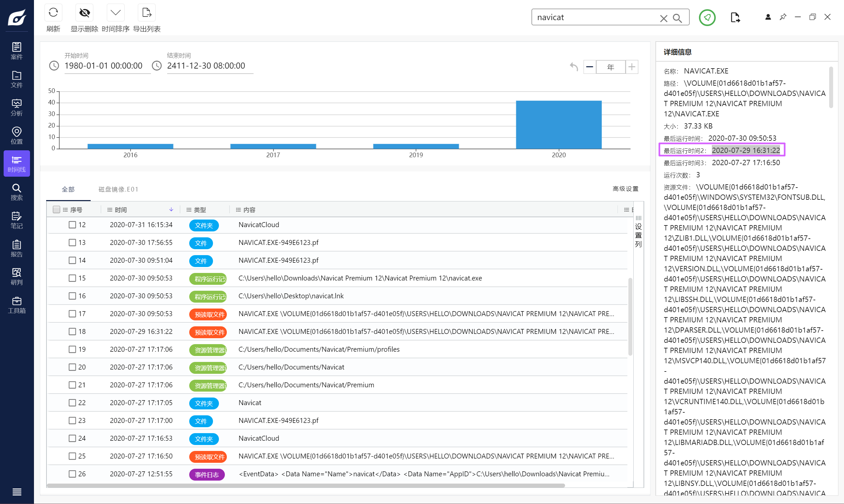Check the row 17 checkbox
Image resolution: width=844 pixels, height=504 pixels.
pyautogui.click(x=72, y=313)
